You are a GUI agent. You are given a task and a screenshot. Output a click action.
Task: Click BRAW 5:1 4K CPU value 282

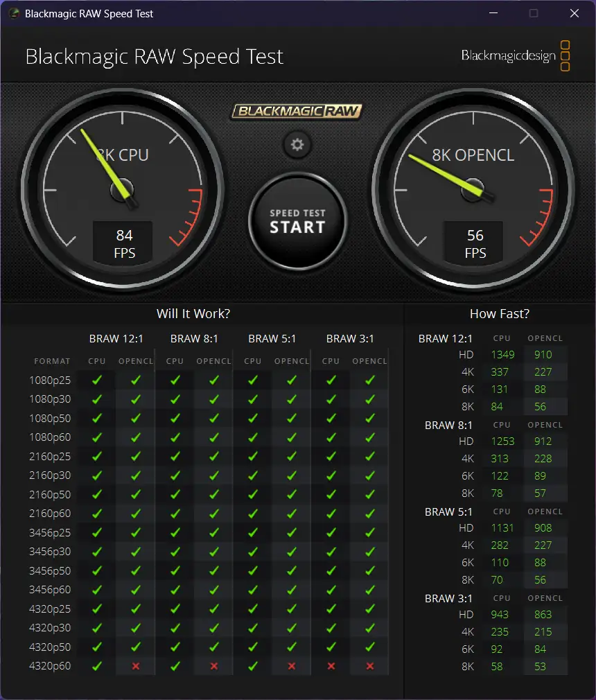click(x=500, y=545)
